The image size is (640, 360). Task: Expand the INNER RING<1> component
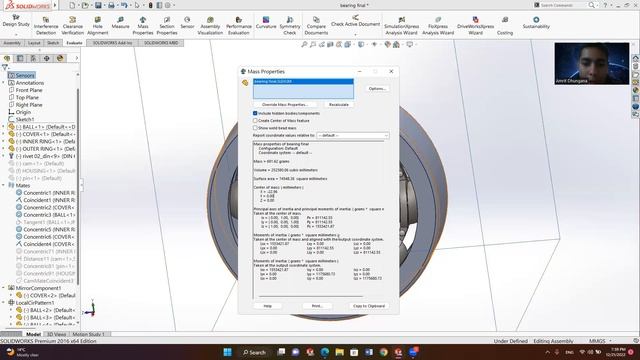pyautogui.click(x=4, y=141)
